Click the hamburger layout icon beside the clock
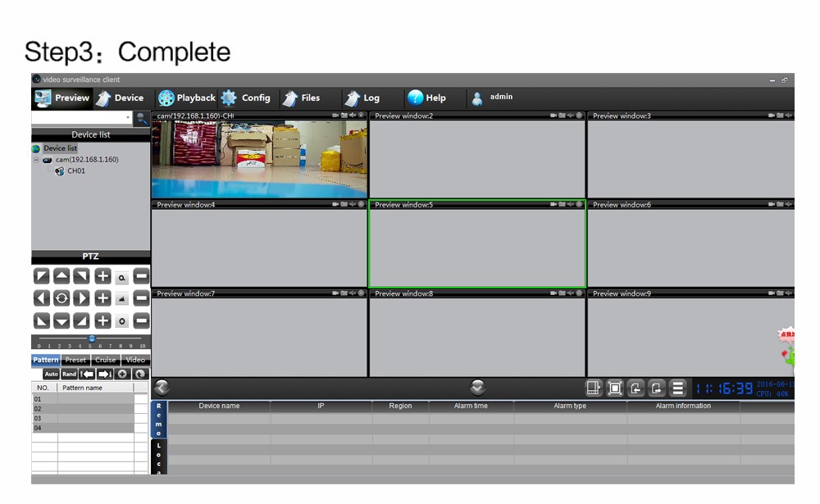The image size is (820, 504). (678, 388)
